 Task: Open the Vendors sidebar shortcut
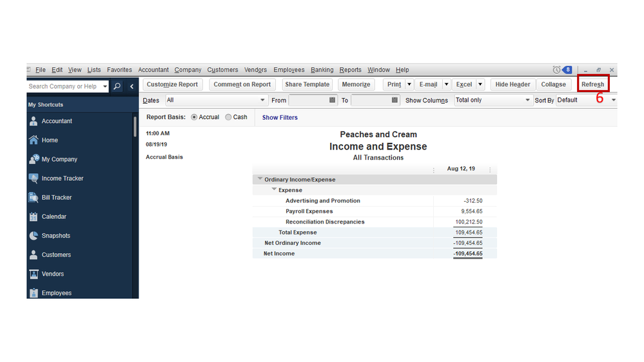coord(53,274)
